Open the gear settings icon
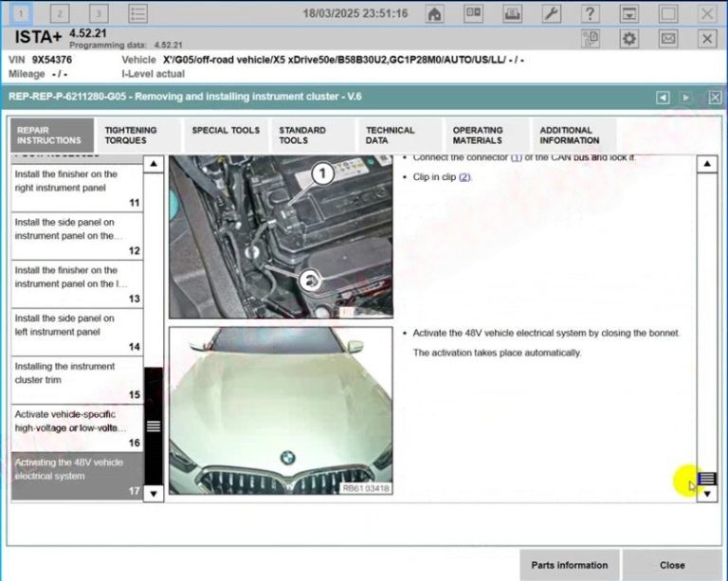 (x=629, y=39)
